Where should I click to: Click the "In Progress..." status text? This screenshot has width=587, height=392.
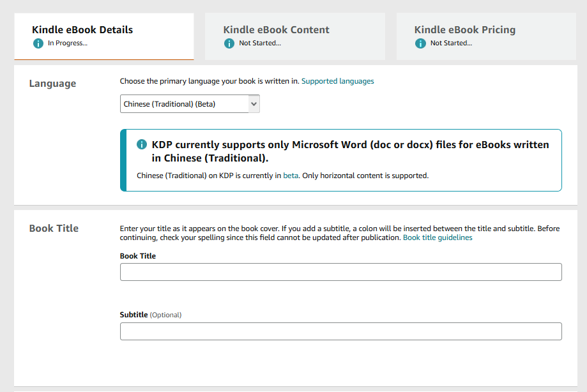tap(68, 43)
